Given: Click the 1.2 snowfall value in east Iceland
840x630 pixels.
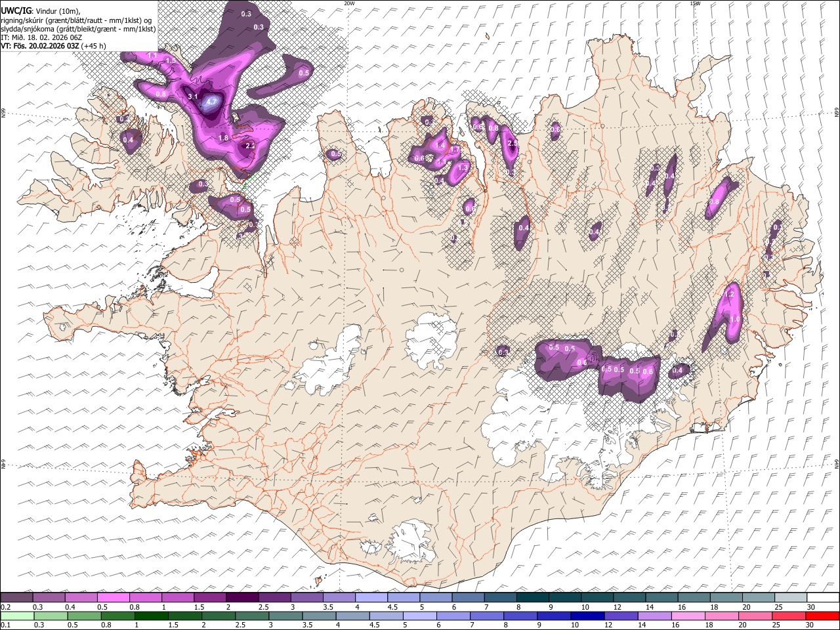Looking at the screenshot, I should [728, 295].
